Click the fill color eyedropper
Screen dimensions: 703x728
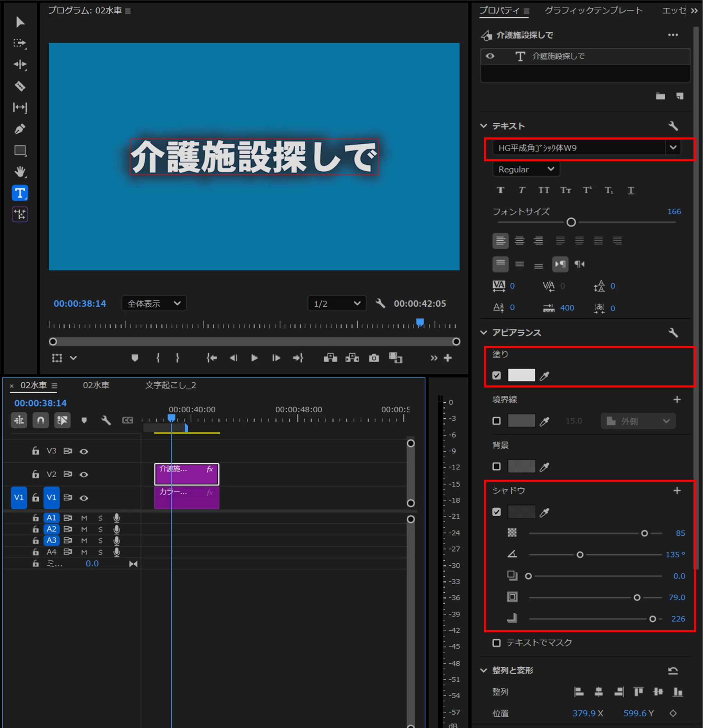click(x=544, y=376)
